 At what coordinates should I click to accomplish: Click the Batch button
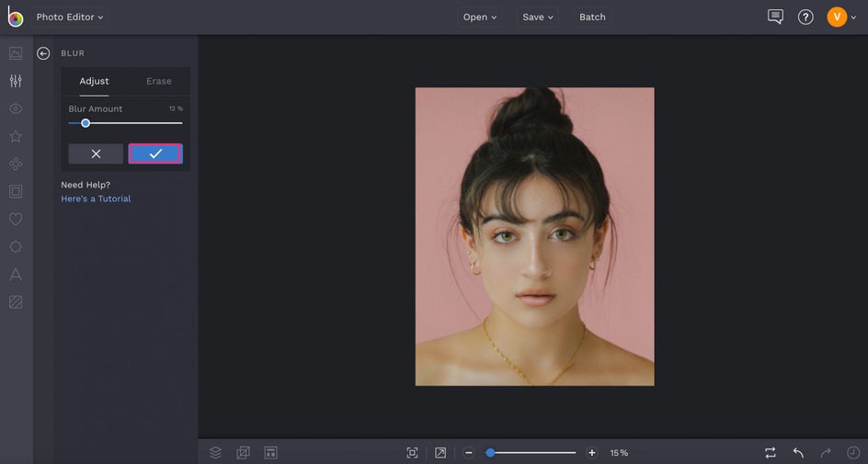(x=592, y=17)
